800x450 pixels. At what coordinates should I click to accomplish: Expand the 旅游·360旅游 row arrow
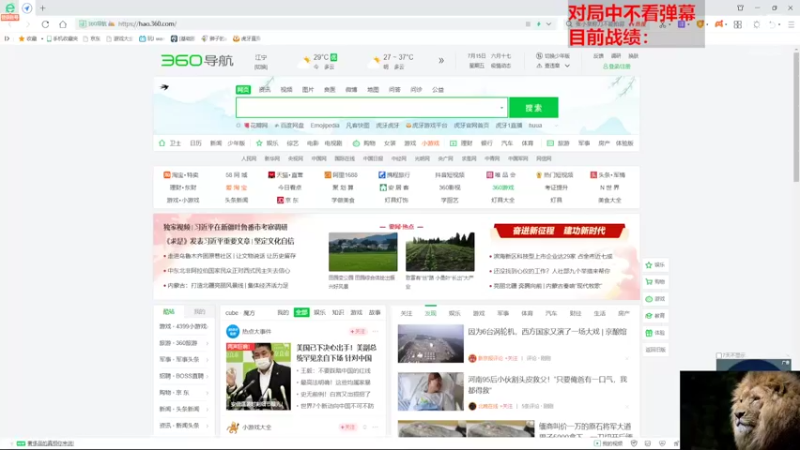point(207,343)
